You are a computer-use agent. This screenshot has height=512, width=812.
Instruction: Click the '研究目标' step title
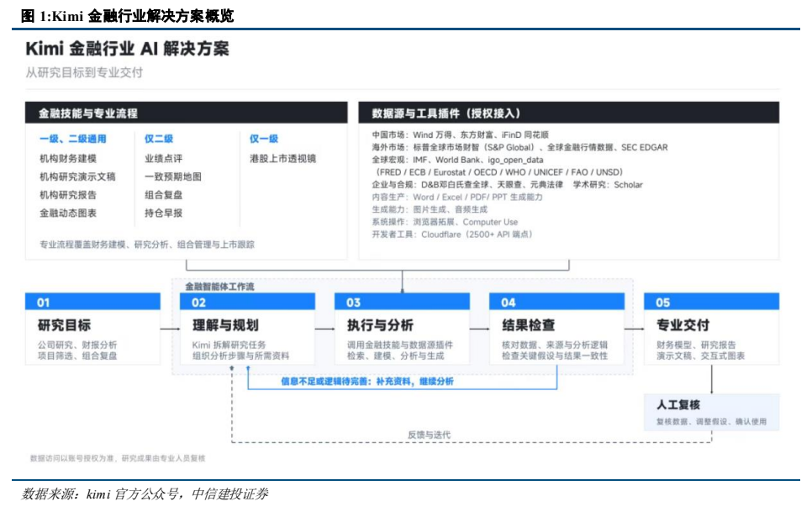pos(64,325)
